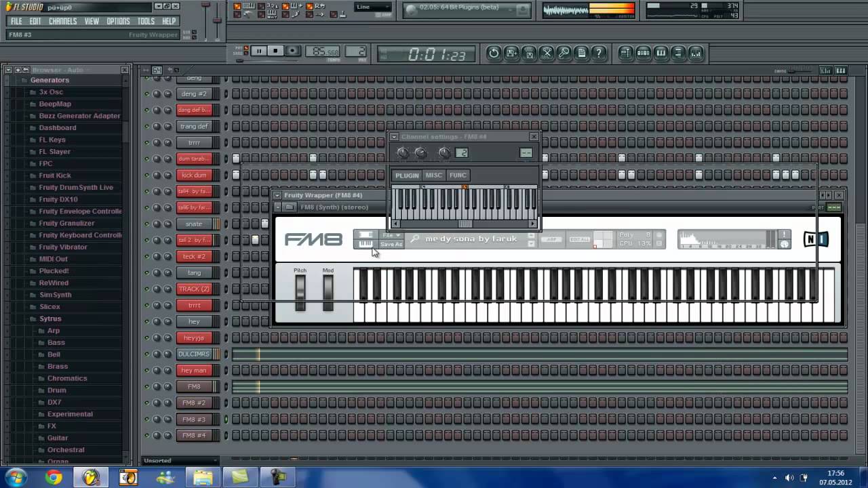Open the Windows Start menu

coord(15,478)
